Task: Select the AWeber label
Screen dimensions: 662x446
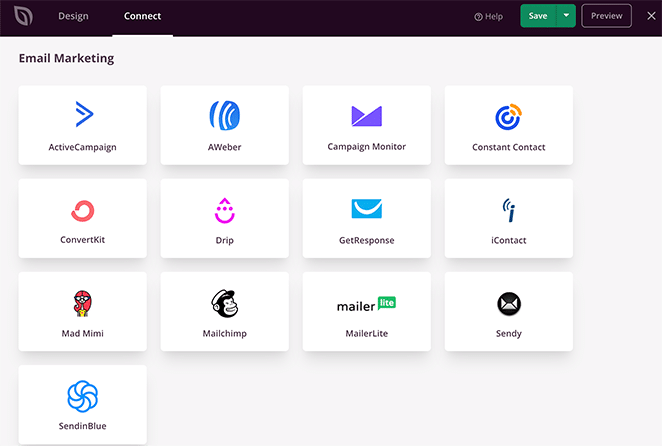Action: pyautogui.click(x=225, y=147)
